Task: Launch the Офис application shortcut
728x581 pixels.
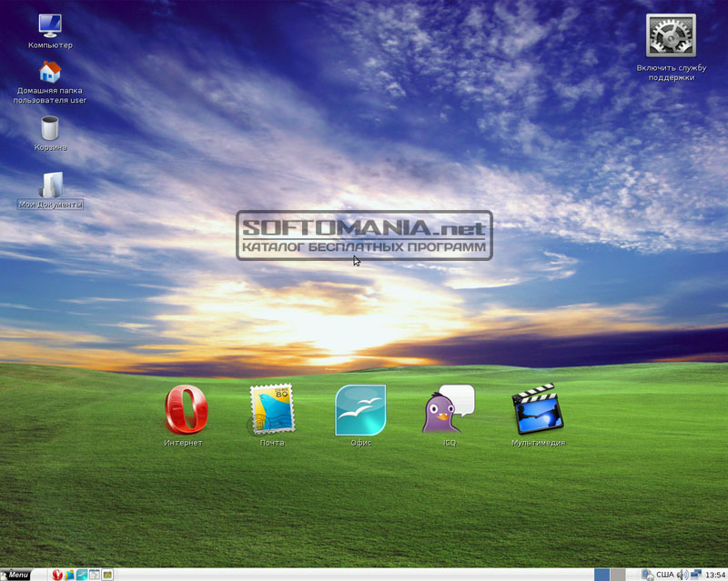Action: tap(360, 410)
